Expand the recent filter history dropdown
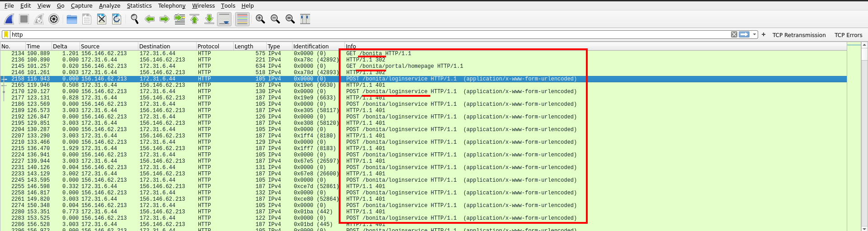Screen dimensions: 868x231 (755, 35)
